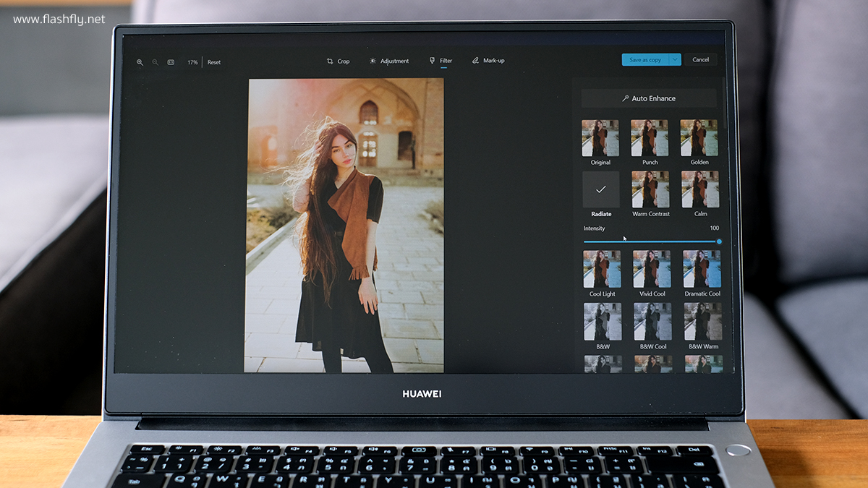Click the fit-to-window icon
The image size is (868, 488).
(171, 62)
